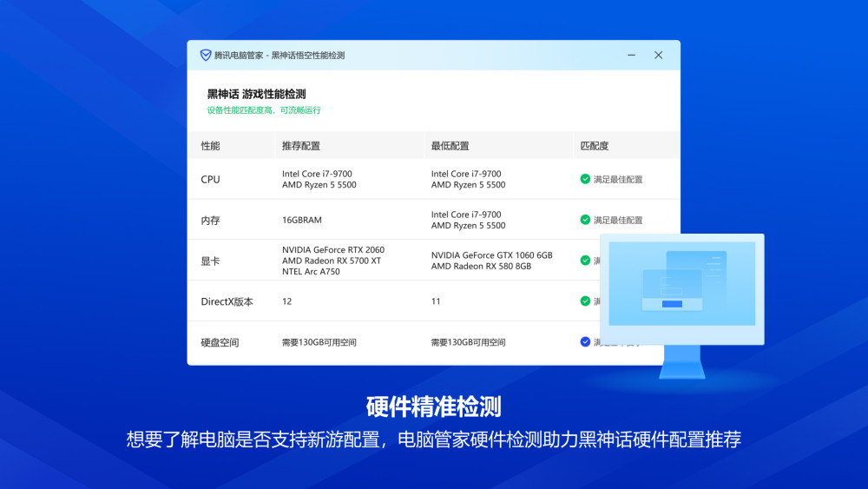868x489 pixels.
Task: Click 内存 row 满足最佳配置 status text
Action: pos(618,220)
